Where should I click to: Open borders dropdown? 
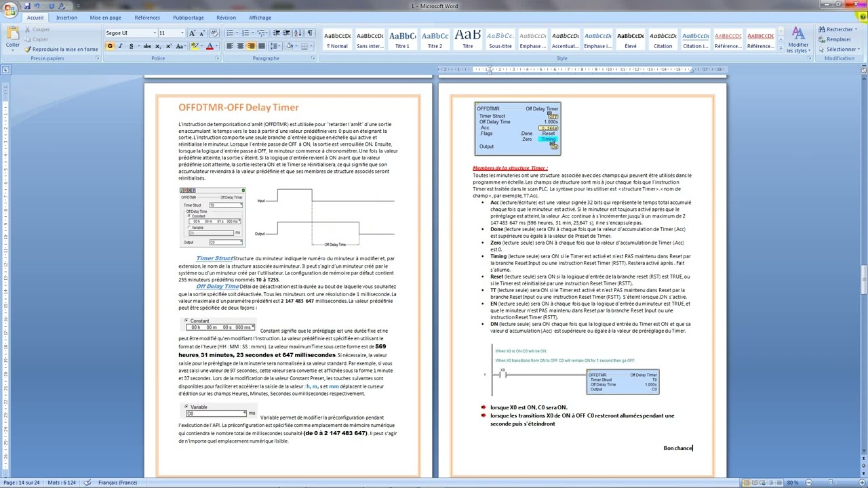tap(311, 46)
